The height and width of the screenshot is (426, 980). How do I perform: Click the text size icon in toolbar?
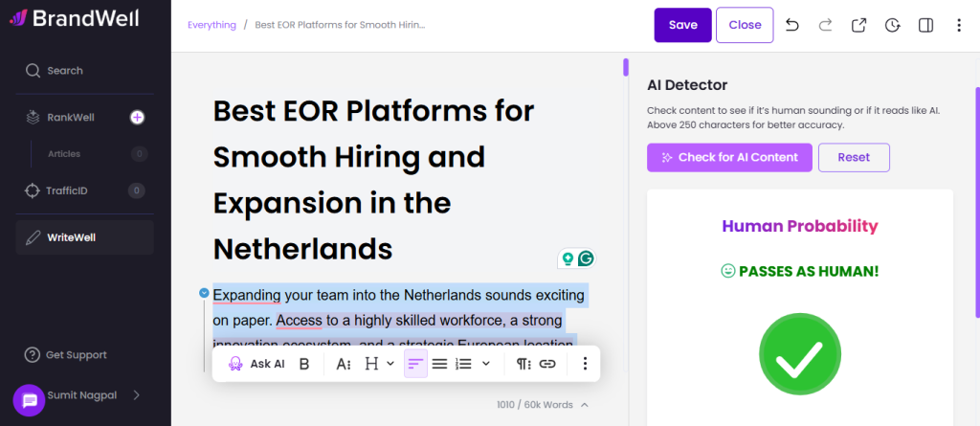pos(345,364)
